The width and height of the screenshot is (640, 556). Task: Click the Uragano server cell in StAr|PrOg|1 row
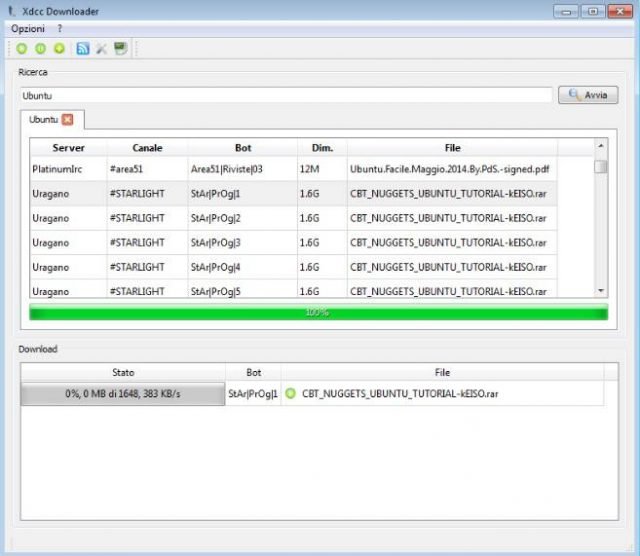69,193
